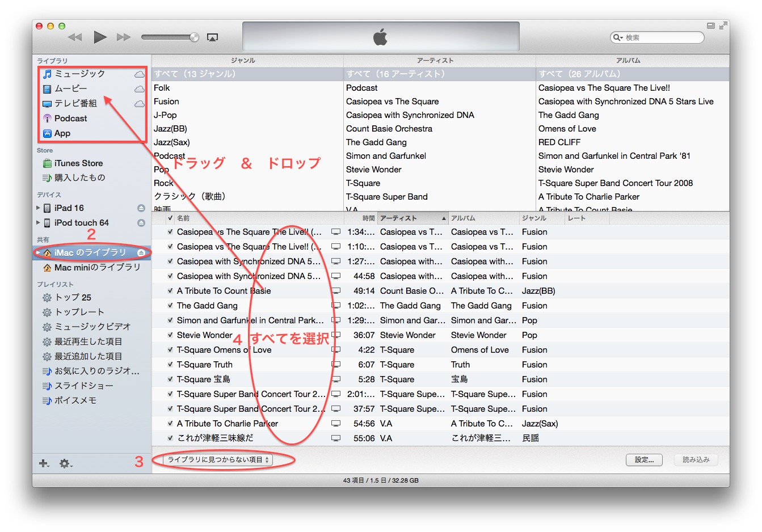Open the AirPlay output icon

212,37
